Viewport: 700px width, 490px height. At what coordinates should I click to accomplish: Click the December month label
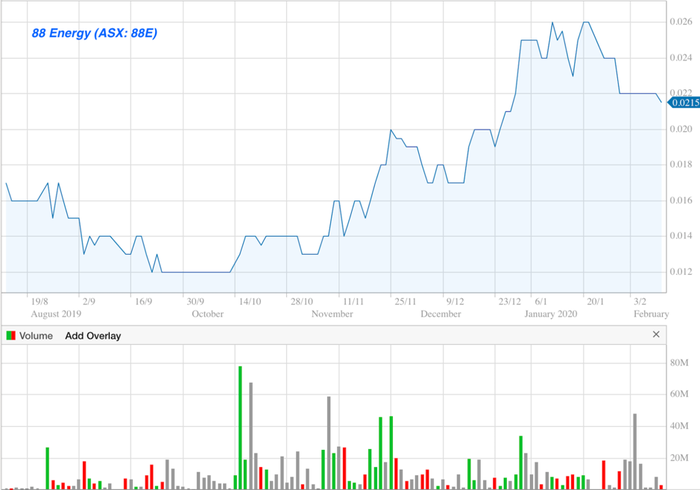[441, 314]
